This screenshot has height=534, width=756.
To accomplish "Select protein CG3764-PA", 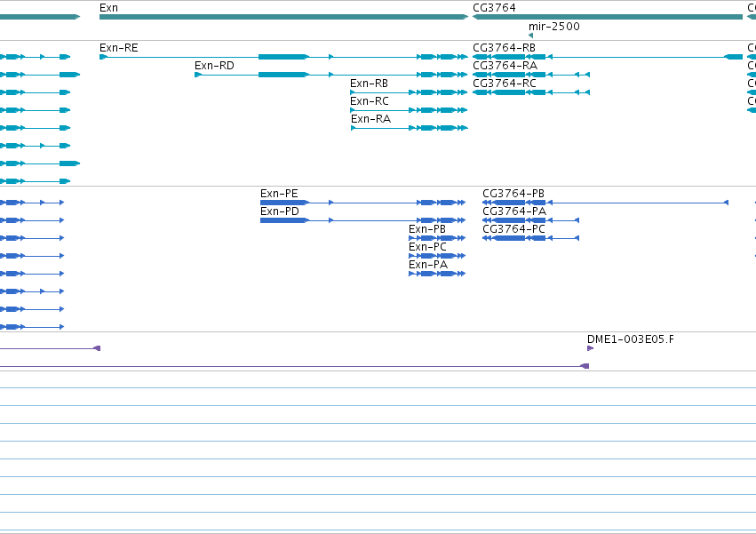I will pos(530,220).
